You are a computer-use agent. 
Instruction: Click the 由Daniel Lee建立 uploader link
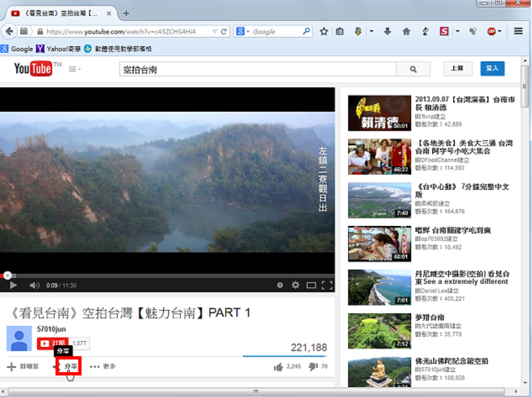[437, 291]
